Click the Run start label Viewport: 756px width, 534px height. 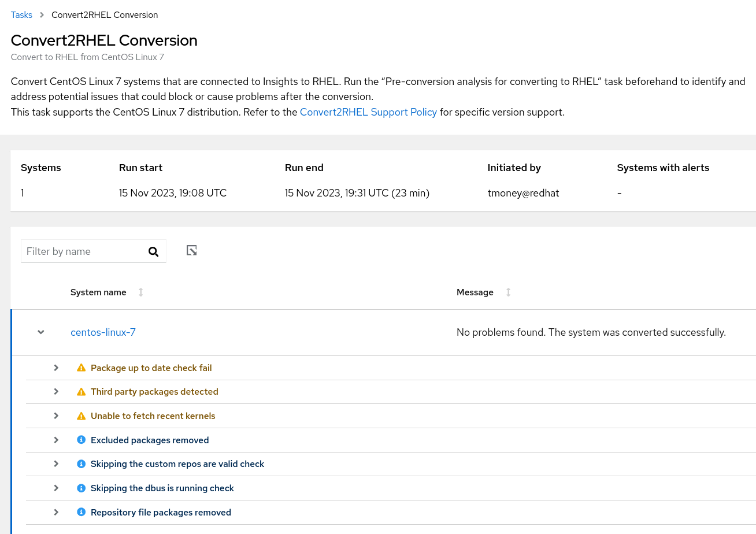point(140,168)
